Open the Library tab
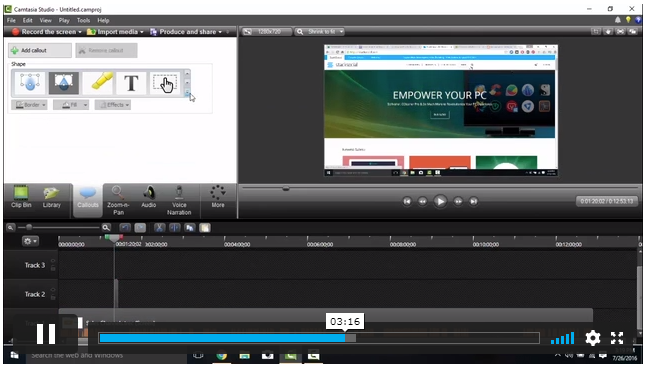645x365 pixels. (x=51, y=197)
